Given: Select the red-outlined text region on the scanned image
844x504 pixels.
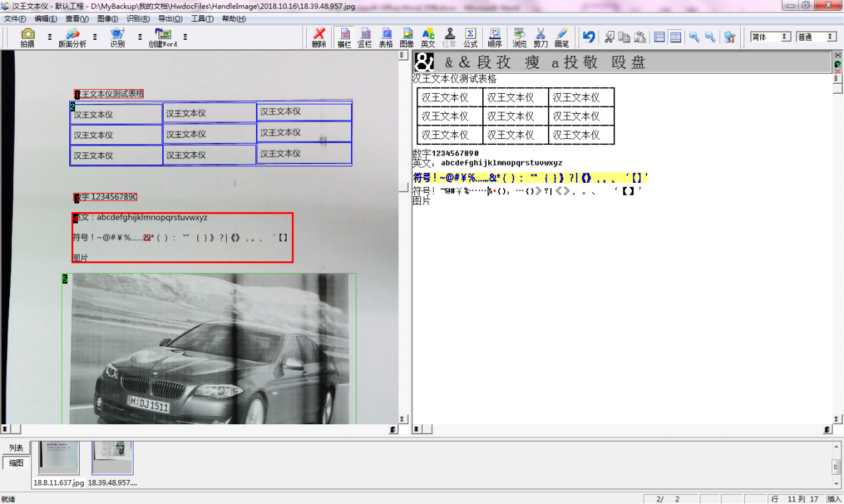Looking at the screenshot, I should click(182, 237).
